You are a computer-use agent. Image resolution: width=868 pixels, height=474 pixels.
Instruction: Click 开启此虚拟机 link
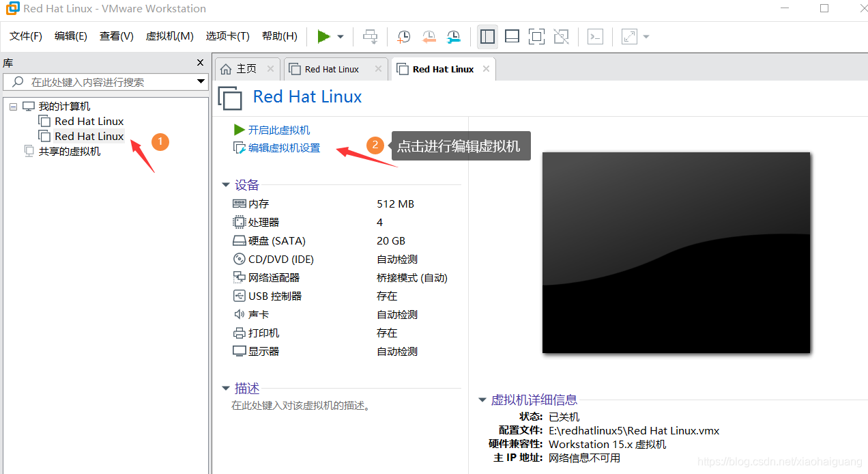279,130
